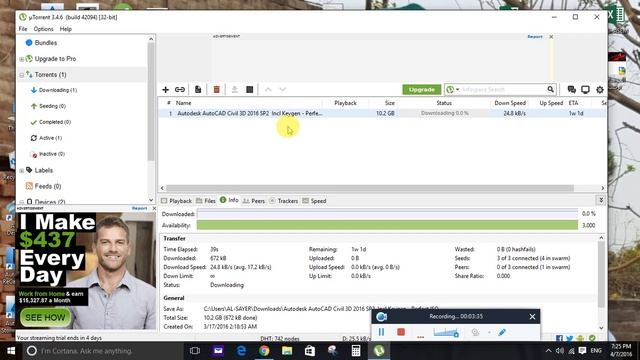Click the red Remove Torrent trash icon
This screenshot has width=640, height=360.
pyautogui.click(x=216, y=89)
